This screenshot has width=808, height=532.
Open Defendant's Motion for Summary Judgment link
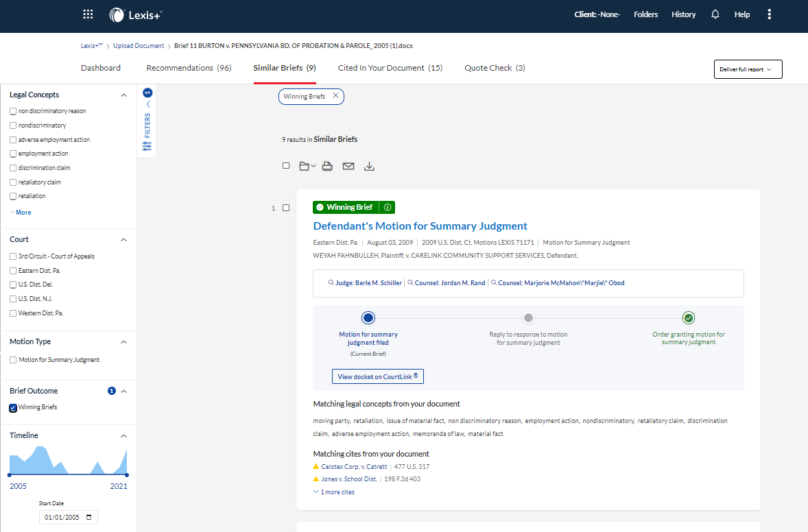point(420,226)
